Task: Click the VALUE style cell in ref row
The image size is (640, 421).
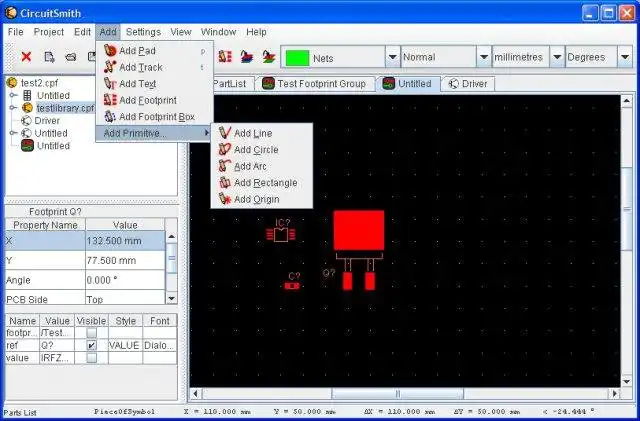Action: 125,345
